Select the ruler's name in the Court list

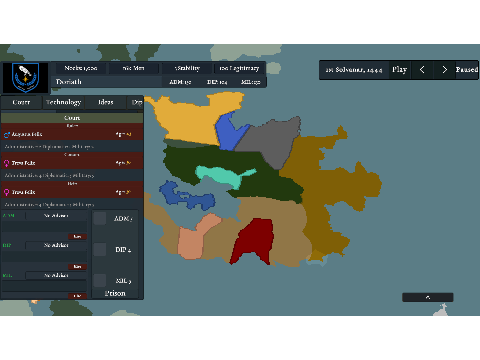pos(27,134)
